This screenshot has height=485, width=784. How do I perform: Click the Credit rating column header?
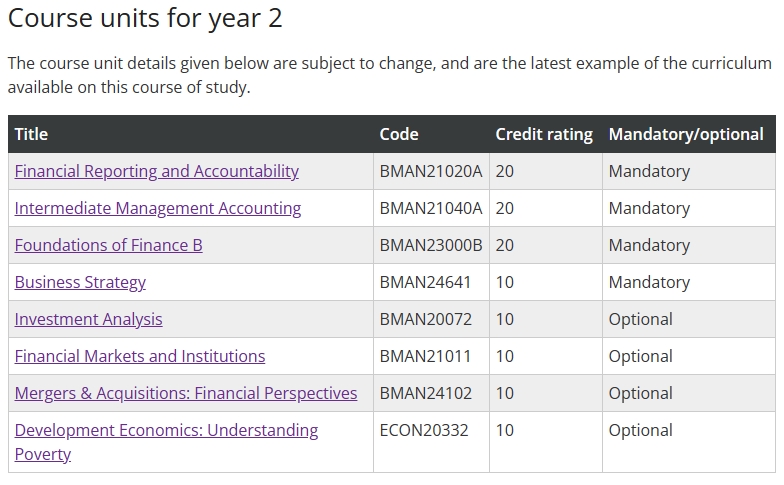544,134
